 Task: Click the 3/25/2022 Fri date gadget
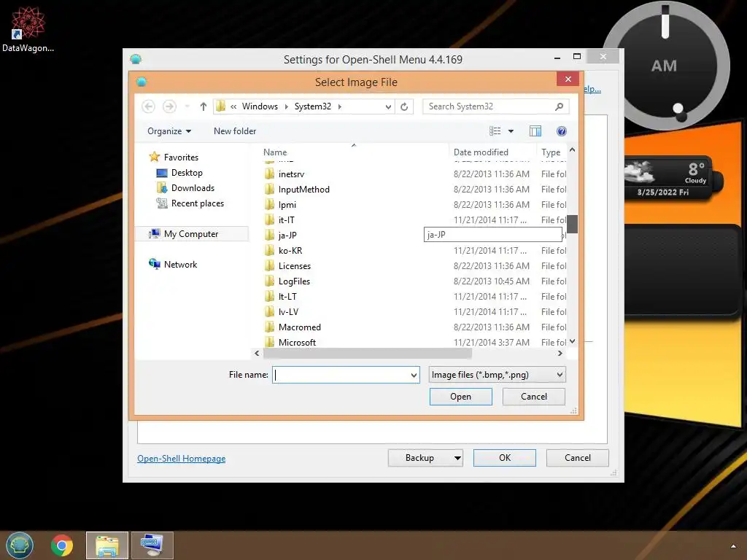click(662, 192)
